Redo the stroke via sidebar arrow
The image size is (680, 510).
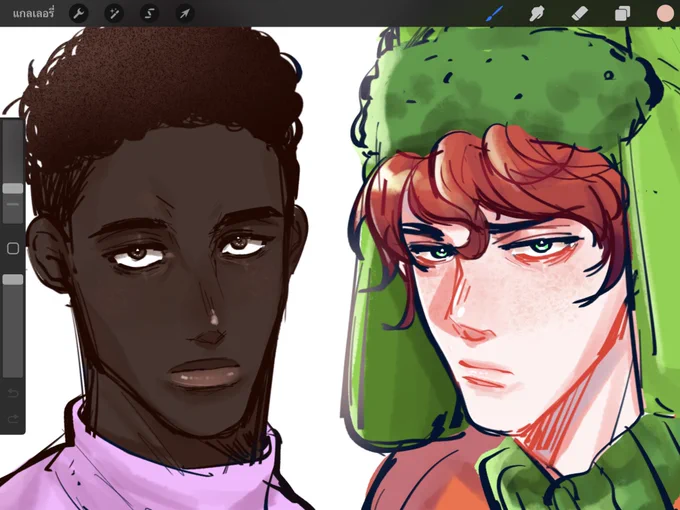tap(13, 418)
